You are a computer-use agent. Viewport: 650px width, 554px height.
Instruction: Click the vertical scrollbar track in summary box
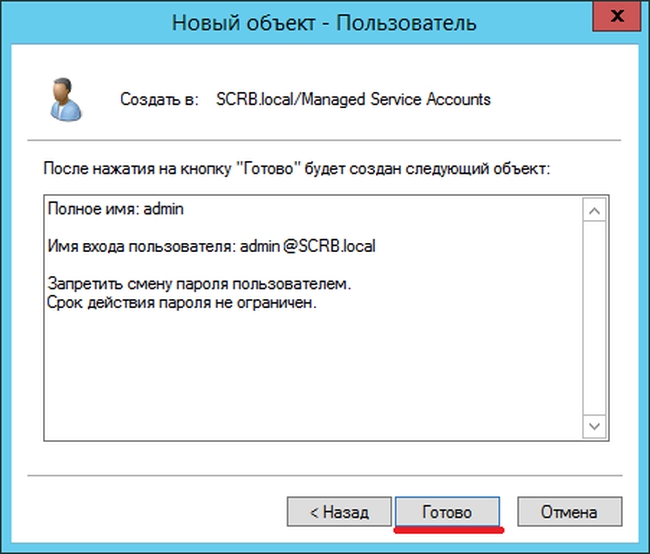[x=594, y=320]
